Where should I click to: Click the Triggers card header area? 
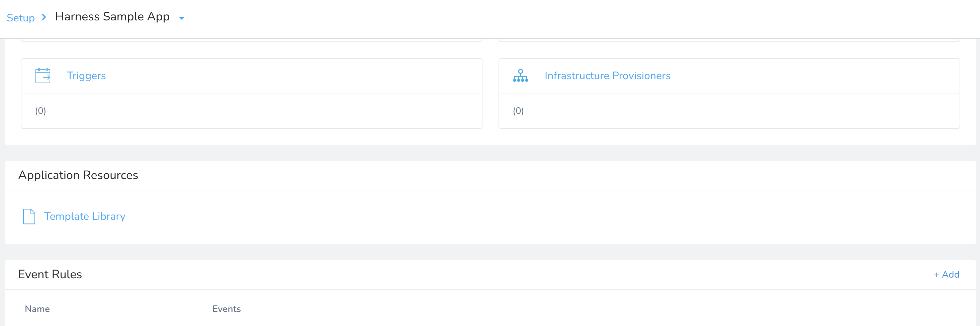pyautogui.click(x=252, y=76)
